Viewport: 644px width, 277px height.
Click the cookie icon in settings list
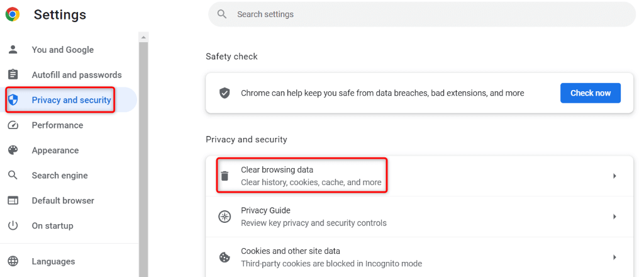click(x=225, y=257)
